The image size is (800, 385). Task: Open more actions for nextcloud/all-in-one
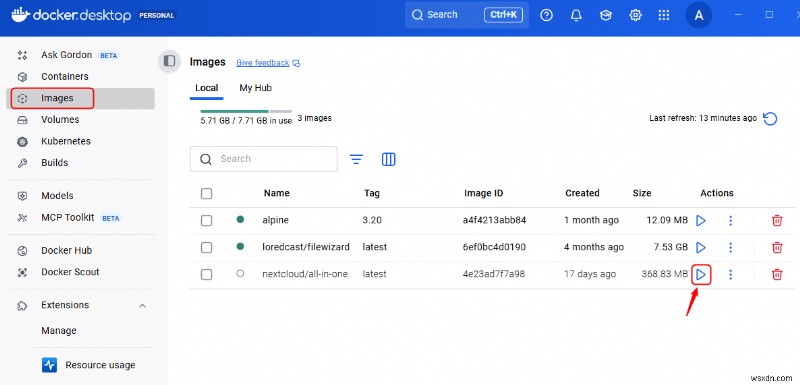tap(731, 274)
